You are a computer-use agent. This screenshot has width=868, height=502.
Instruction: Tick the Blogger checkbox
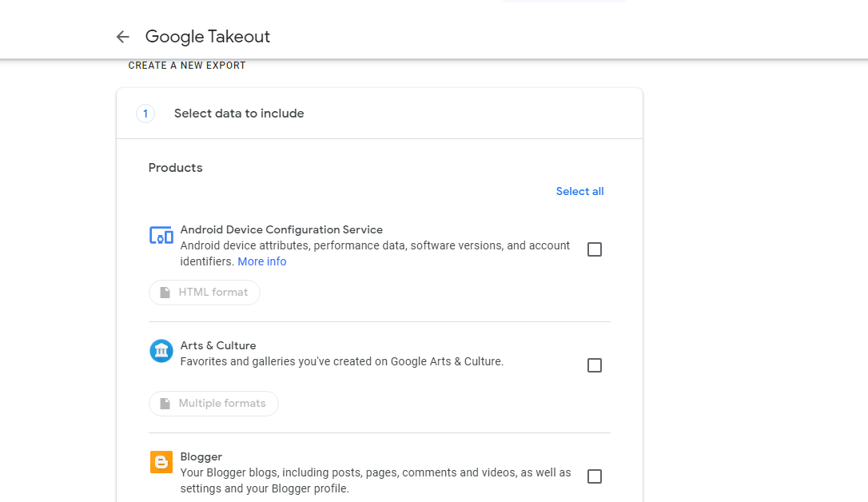(x=595, y=476)
